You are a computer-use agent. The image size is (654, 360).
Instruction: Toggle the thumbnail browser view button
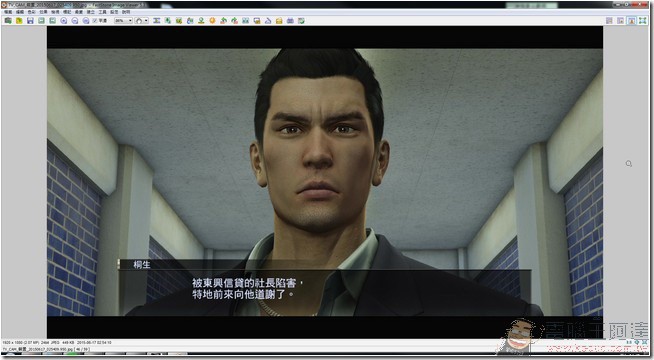pos(609,20)
